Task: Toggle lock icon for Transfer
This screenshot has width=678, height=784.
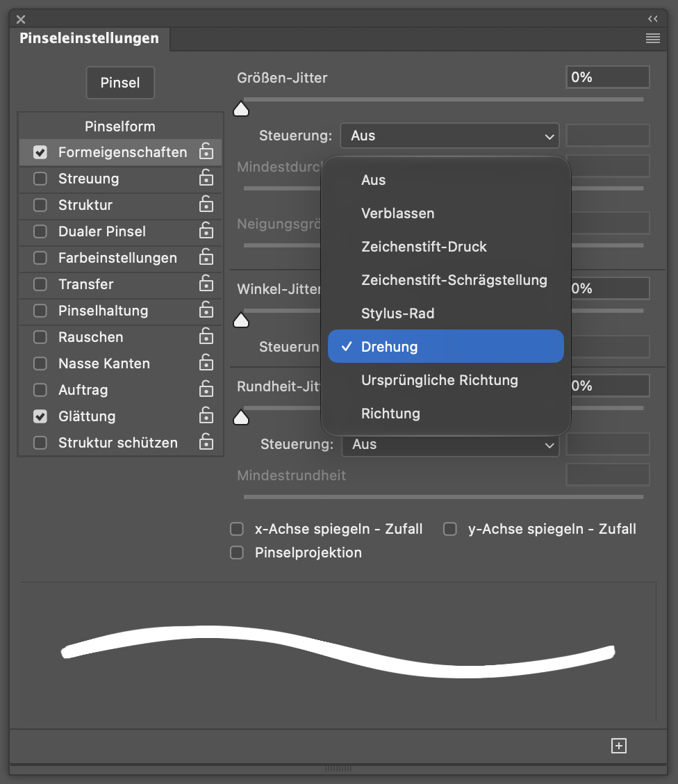Action: [206, 284]
